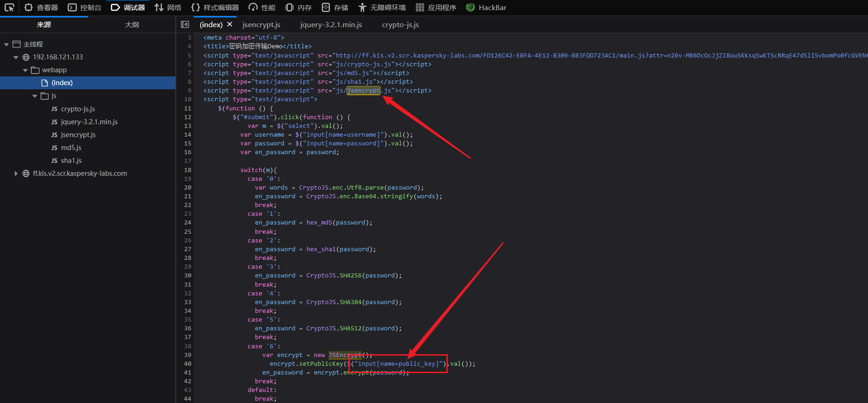This screenshot has height=403, width=868.
Task: Select the webapp folder
Action: coord(54,70)
